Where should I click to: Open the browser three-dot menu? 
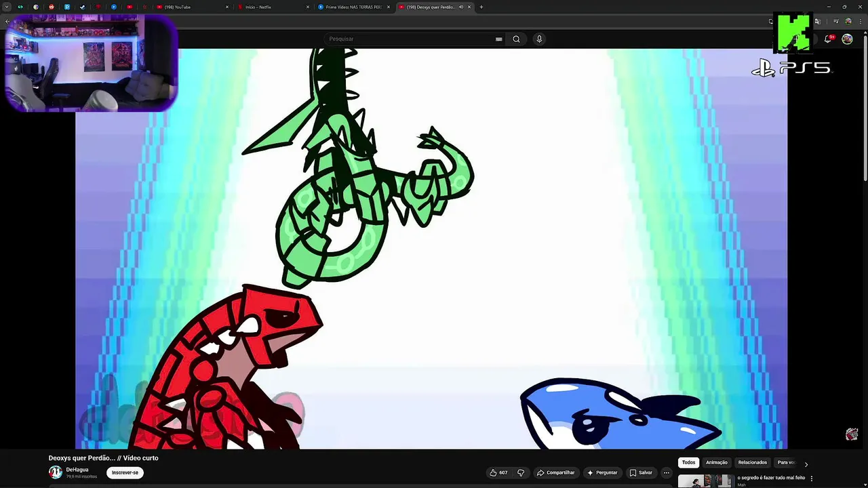pyautogui.click(x=860, y=22)
